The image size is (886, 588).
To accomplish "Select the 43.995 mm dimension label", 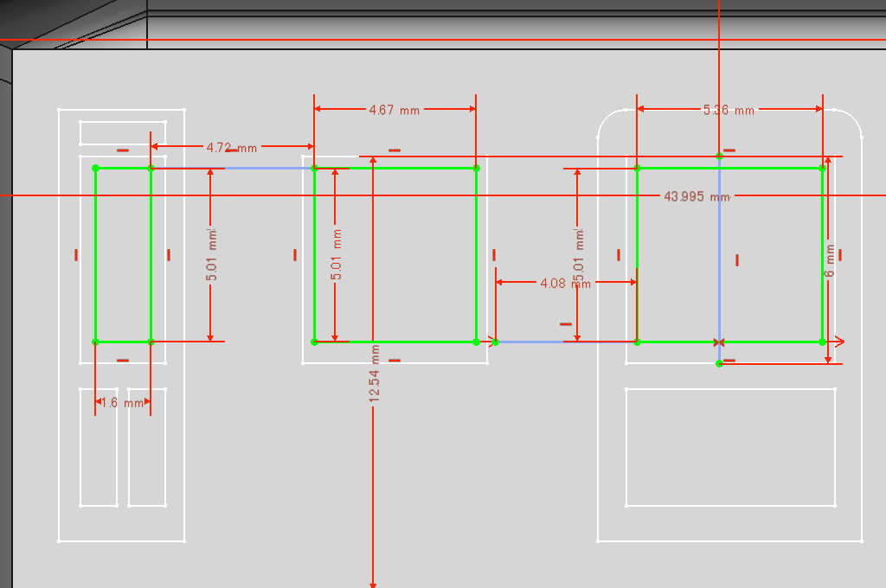I will tap(697, 196).
